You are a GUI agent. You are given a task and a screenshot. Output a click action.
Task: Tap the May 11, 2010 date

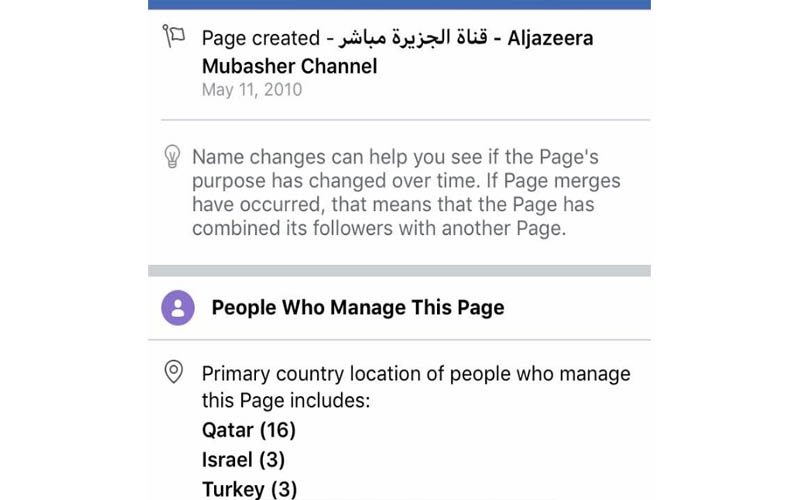pos(251,90)
